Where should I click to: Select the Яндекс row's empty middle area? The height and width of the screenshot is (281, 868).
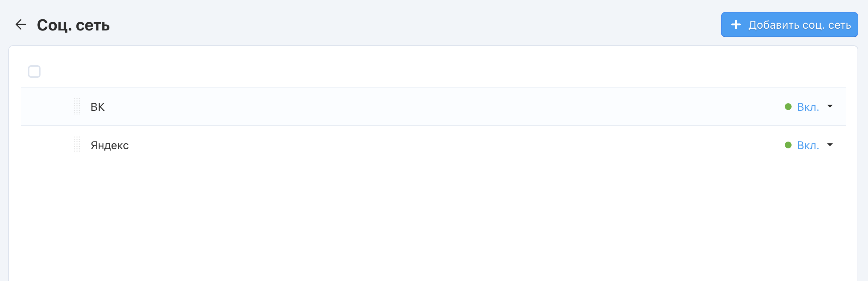point(430,145)
